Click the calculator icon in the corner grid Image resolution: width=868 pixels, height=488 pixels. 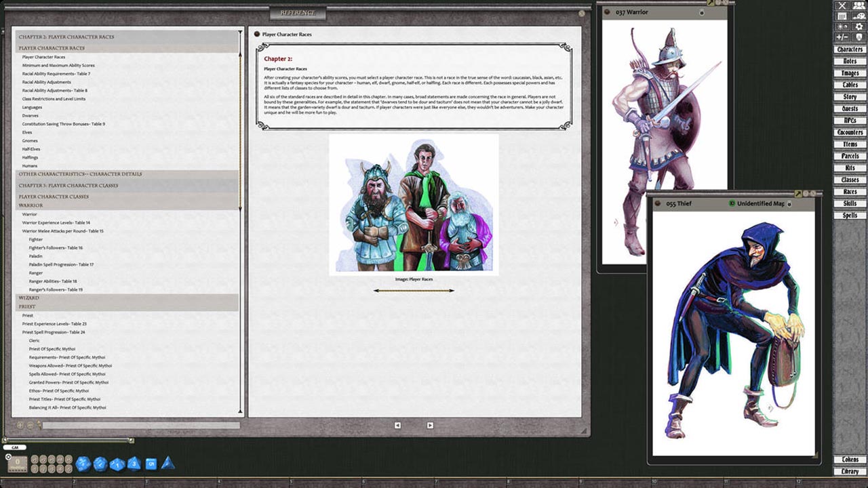coord(842,16)
